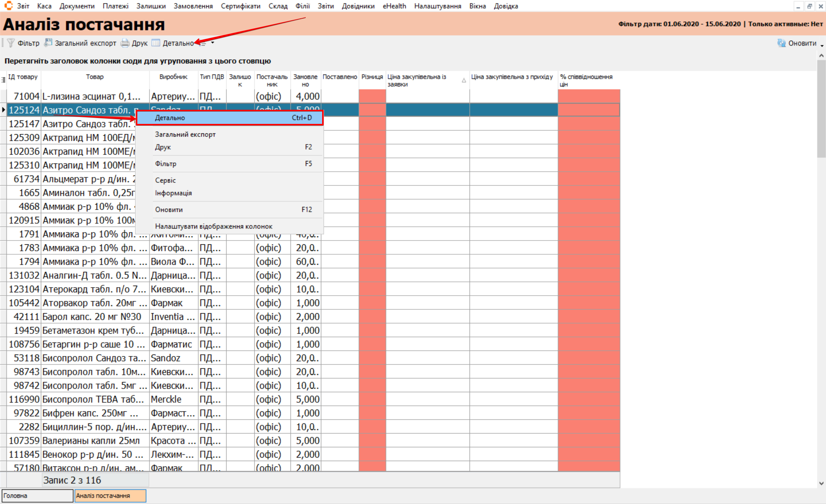This screenshot has width=826, height=504.
Task: Open the Довідники menu
Action: (x=358, y=6)
